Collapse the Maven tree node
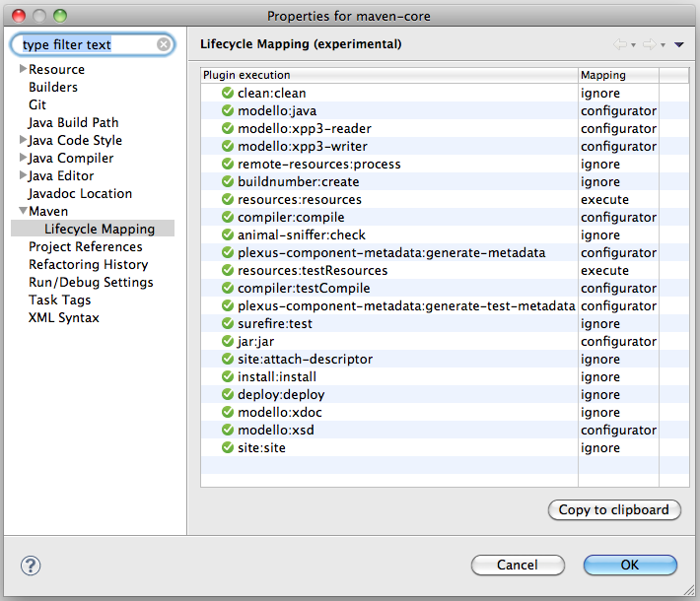This screenshot has height=601, width=700. coord(24,211)
